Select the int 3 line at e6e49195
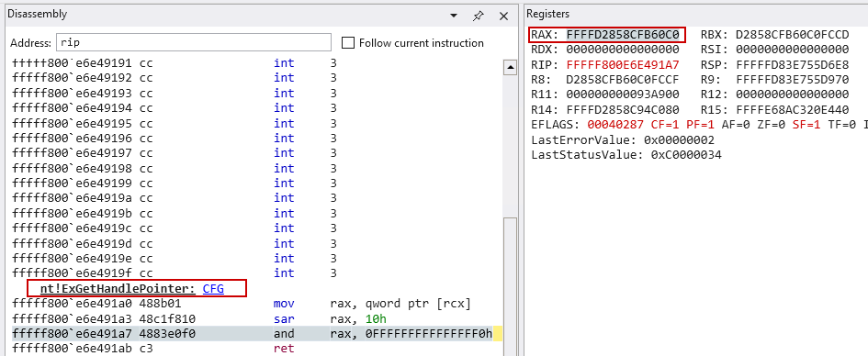Image resolution: width=868 pixels, height=356 pixels. pos(257,123)
